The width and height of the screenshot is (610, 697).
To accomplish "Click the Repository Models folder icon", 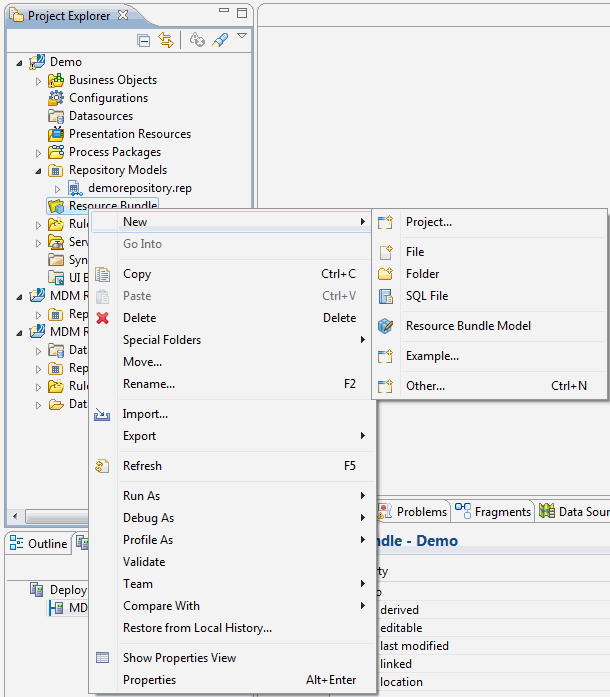I will click(x=56, y=170).
